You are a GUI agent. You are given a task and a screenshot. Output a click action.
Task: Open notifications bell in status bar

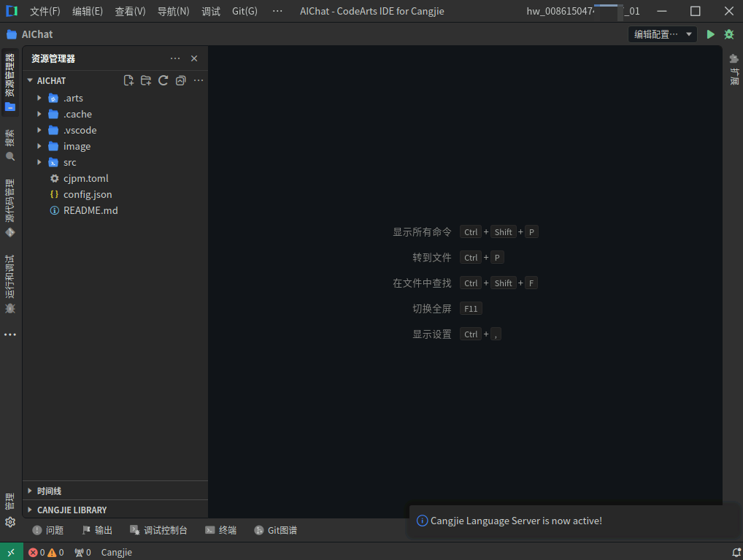click(736, 553)
